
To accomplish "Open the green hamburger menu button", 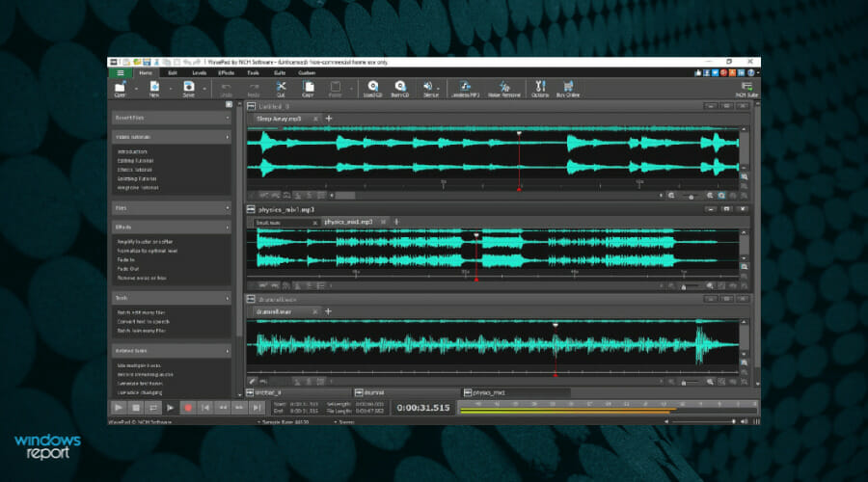I will [x=121, y=72].
